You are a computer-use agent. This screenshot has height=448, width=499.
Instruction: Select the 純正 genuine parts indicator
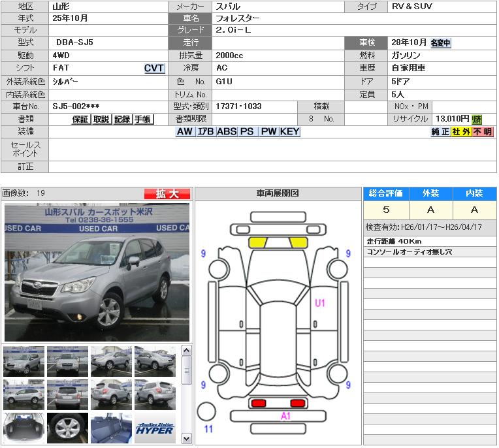440,132
